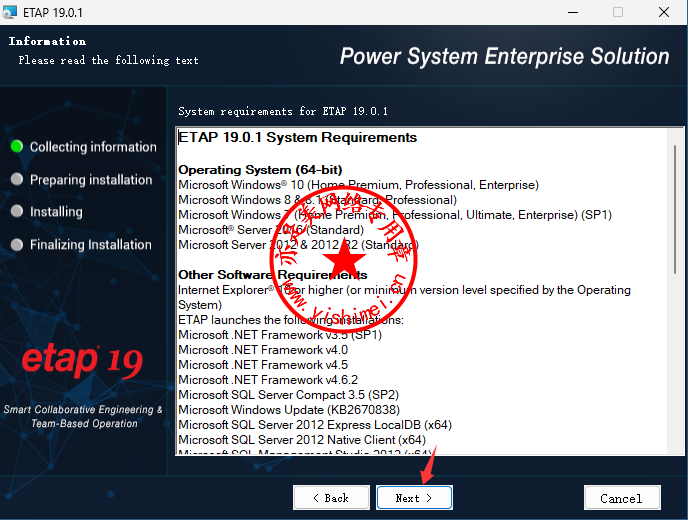Select the Finalizing Installation step label

click(91, 245)
